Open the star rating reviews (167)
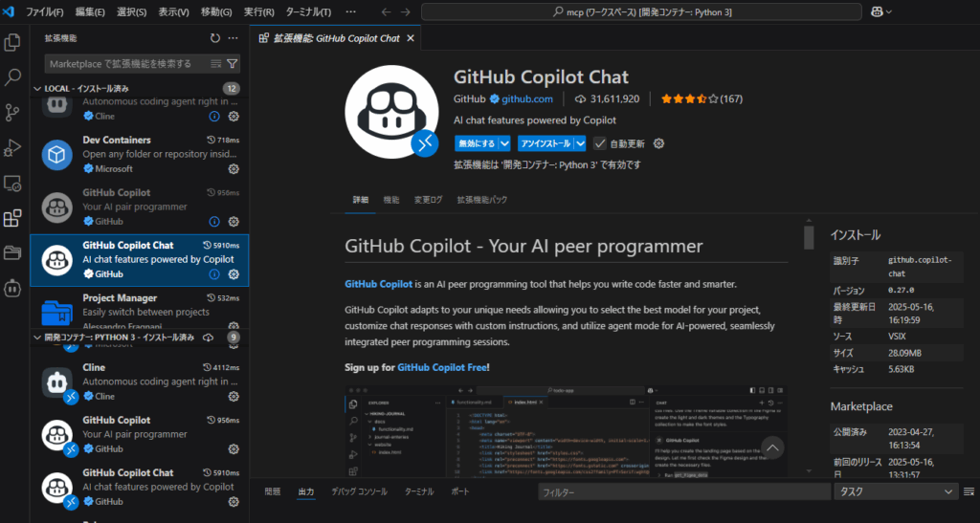980x523 pixels. (x=702, y=98)
